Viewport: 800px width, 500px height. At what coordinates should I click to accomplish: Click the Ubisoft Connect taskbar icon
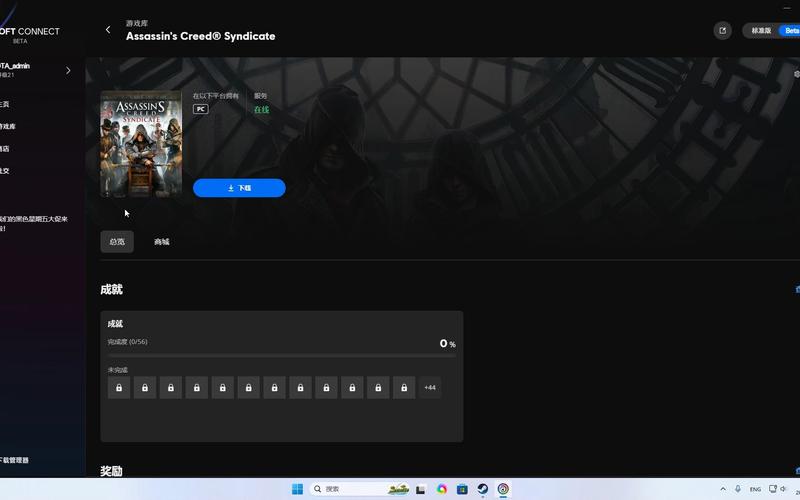click(503, 489)
